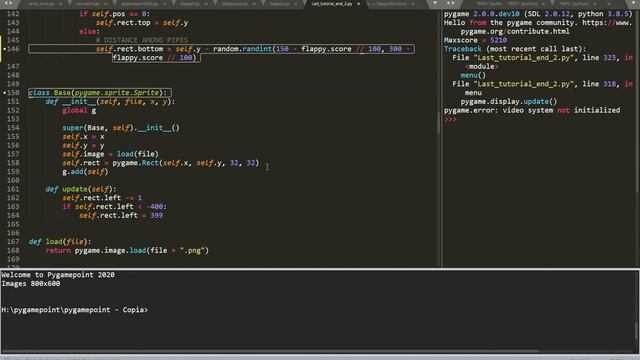The height and width of the screenshot is (360, 640).
Task: Click the 'else:' keyword on line 144
Action: click(x=88, y=31)
